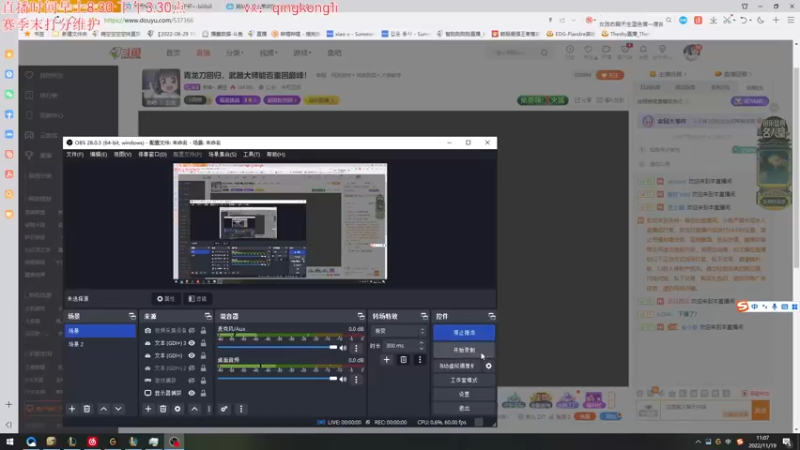This screenshot has height=450, width=800.
Task: Toggle lock on 显示器捕获 source
Action: (203, 393)
